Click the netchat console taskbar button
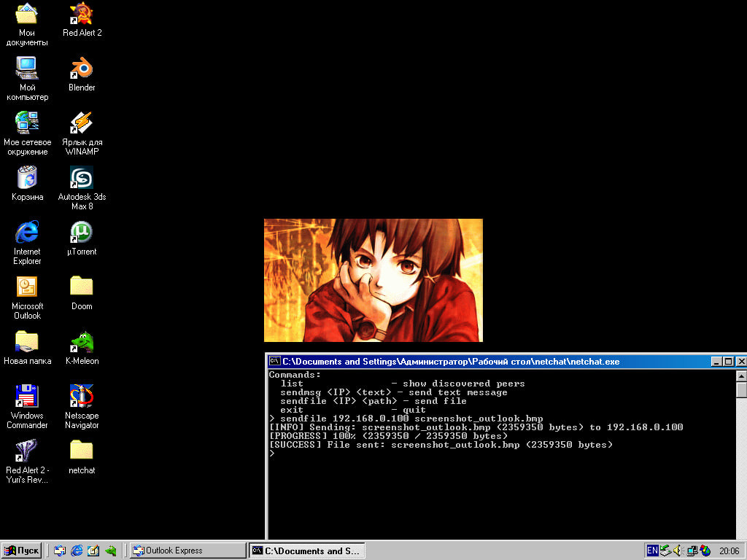 (307, 551)
